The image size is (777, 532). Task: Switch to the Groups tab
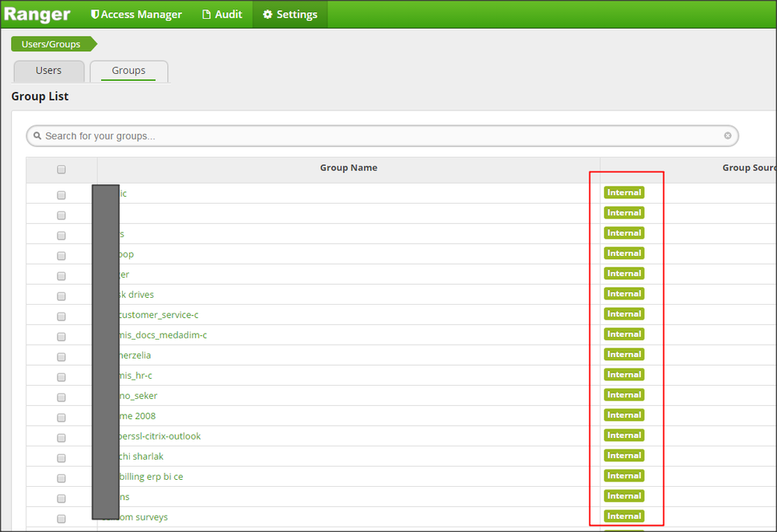pos(128,71)
